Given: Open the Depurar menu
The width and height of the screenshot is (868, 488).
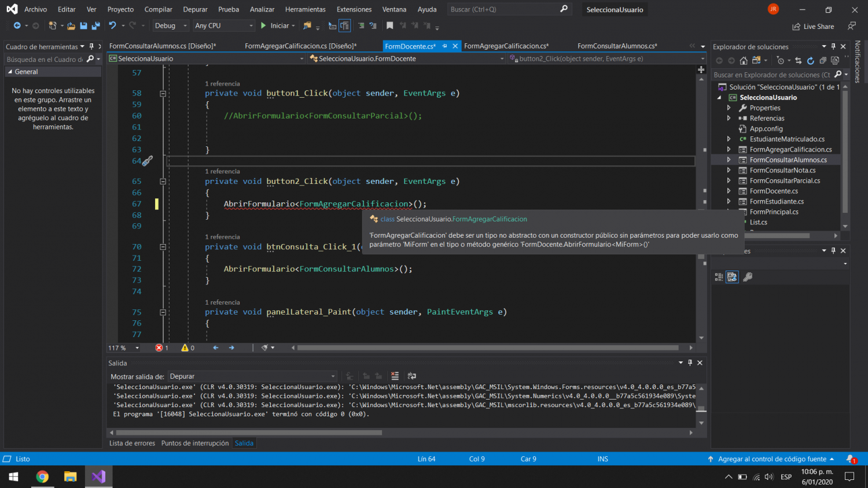Looking at the screenshot, I should (195, 9).
